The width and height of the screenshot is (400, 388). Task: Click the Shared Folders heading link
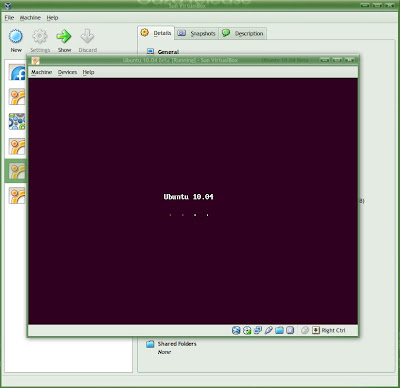click(177, 344)
